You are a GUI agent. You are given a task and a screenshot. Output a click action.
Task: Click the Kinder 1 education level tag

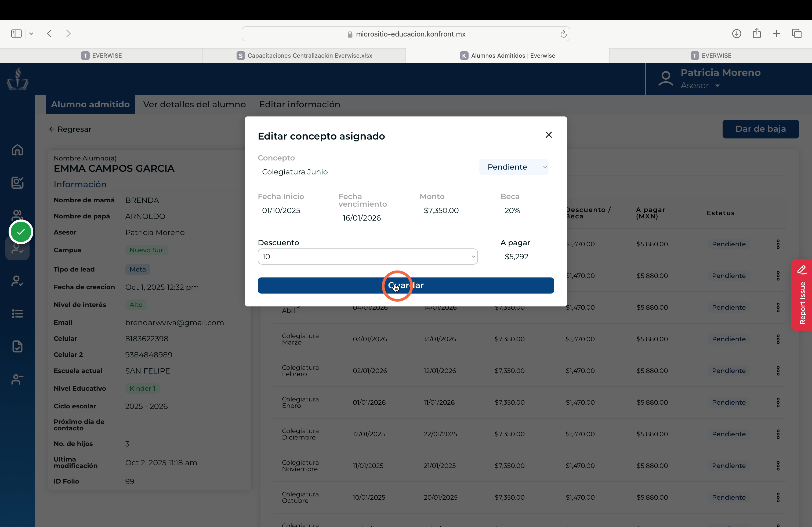tap(143, 389)
